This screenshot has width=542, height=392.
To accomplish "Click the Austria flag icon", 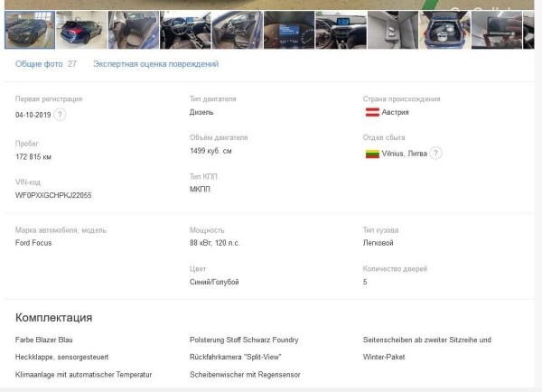I will [x=370, y=113].
